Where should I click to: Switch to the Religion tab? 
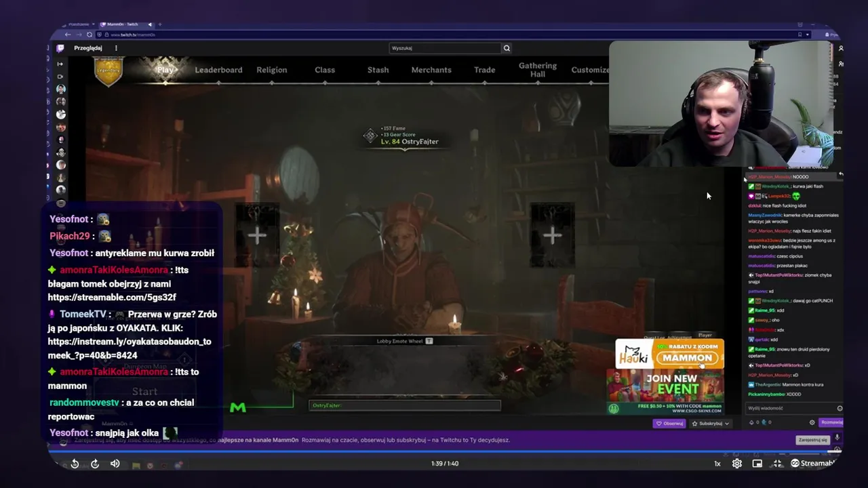pyautogui.click(x=271, y=70)
